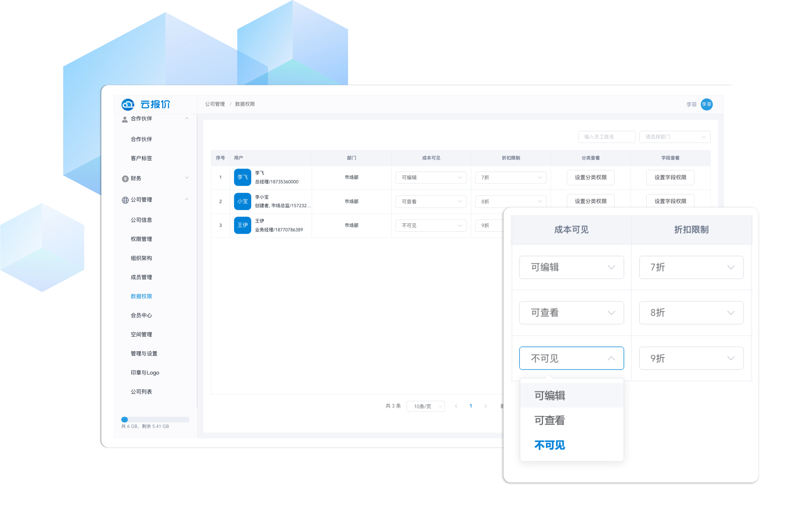This screenshot has height=520, width=812.
Task: Click 设置字段权限 button for 李飞
Action: click(670, 177)
